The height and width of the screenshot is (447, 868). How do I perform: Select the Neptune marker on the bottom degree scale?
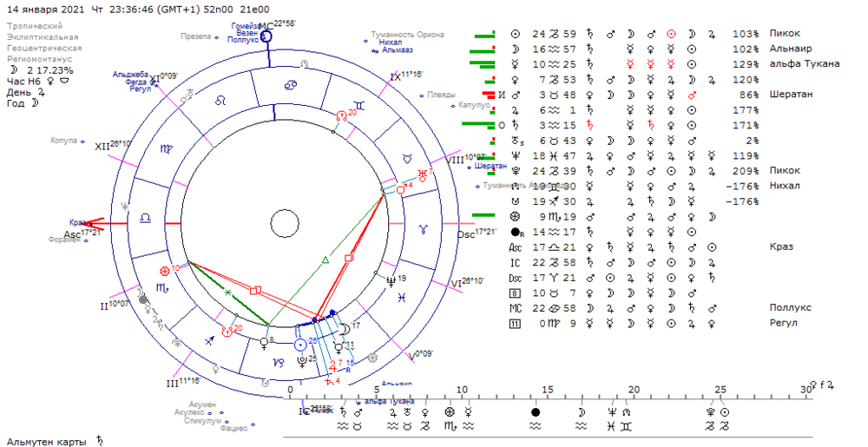point(612,412)
